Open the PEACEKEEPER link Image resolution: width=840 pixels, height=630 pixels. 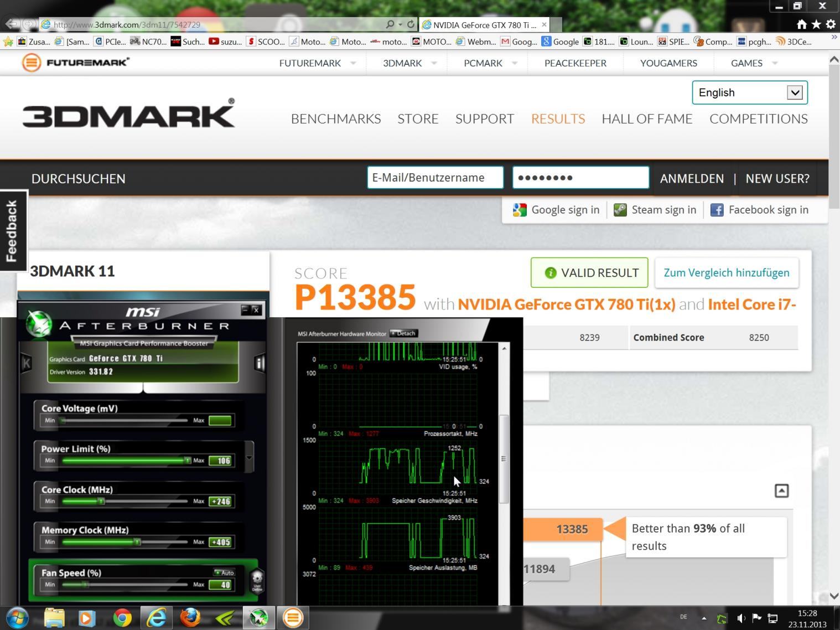575,63
